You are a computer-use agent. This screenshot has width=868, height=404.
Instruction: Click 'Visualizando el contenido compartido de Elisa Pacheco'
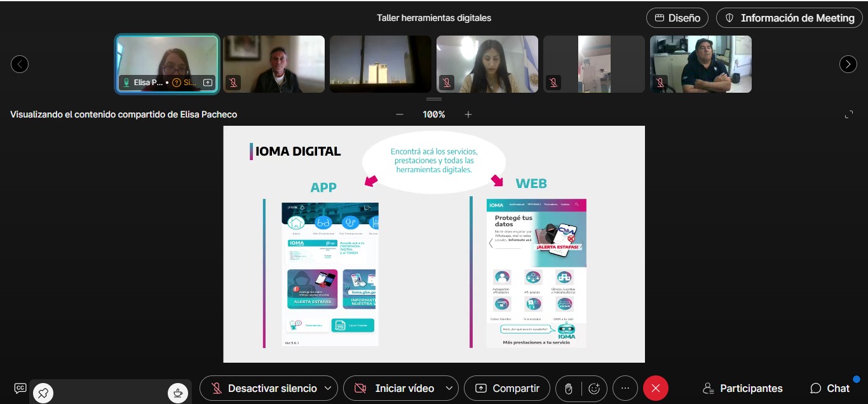(123, 114)
